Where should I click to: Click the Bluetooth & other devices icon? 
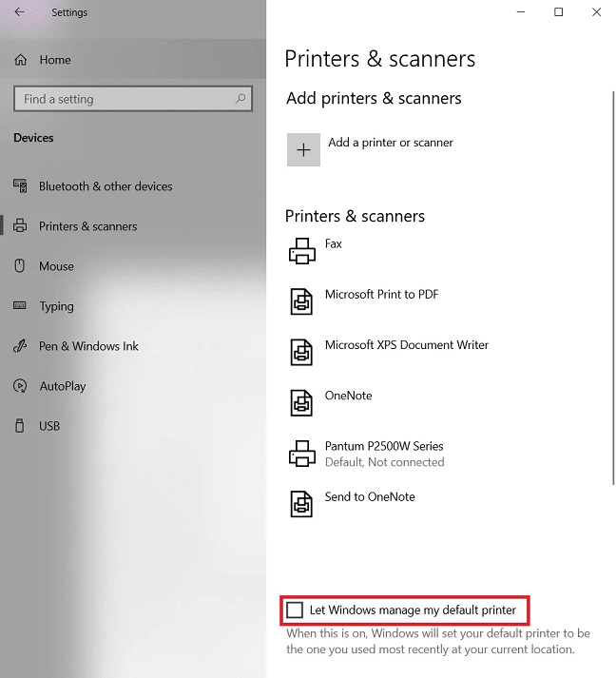(x=20, y=186)
